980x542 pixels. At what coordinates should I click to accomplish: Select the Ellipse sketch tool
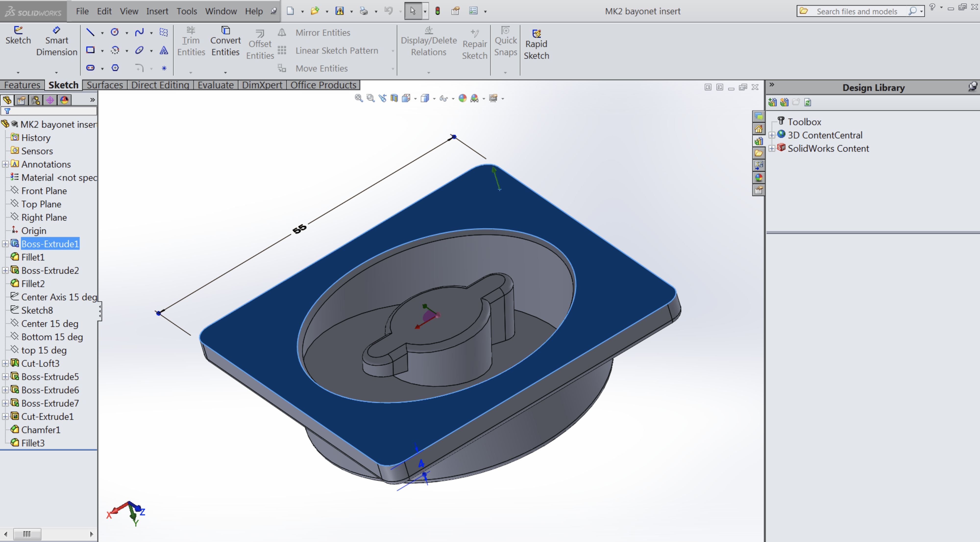click(139, 50)
